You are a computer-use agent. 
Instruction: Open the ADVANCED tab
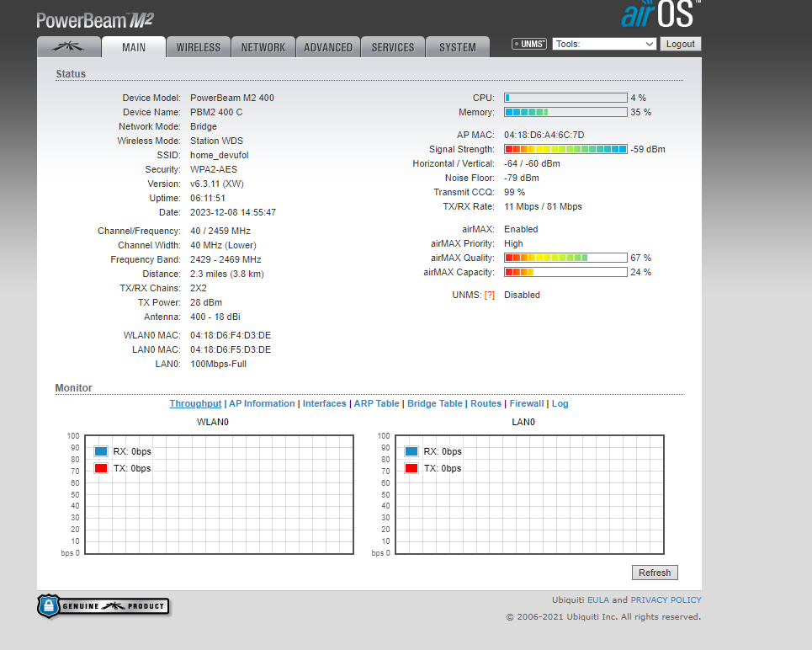pyautogui.click(x=328, y=47)
